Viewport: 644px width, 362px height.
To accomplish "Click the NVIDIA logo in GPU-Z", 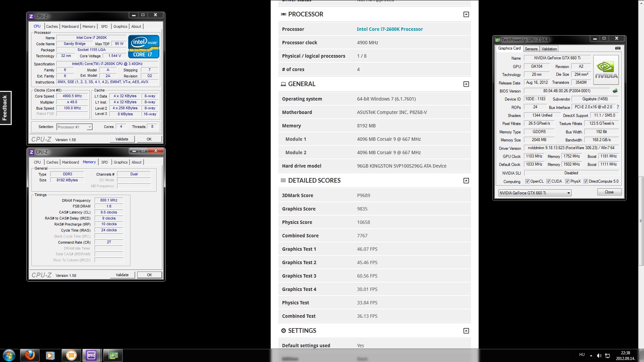I will click(606, 70).
